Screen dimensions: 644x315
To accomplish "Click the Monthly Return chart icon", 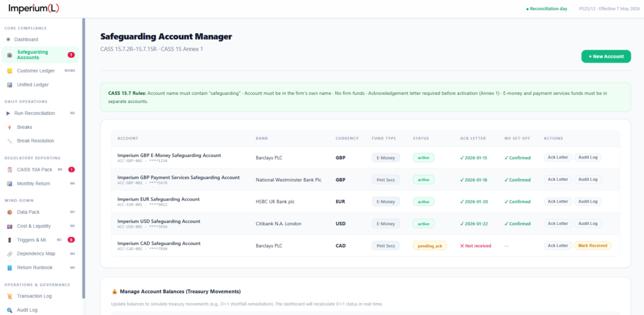I will (x=9, y=184).
